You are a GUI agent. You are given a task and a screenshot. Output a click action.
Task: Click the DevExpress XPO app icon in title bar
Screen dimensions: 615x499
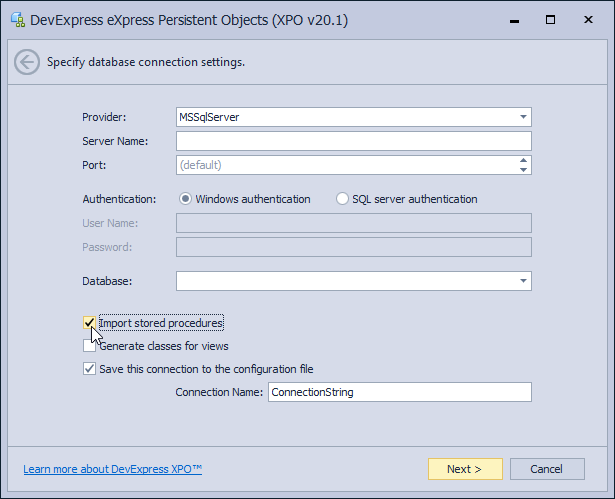click(x=18, y=20)
